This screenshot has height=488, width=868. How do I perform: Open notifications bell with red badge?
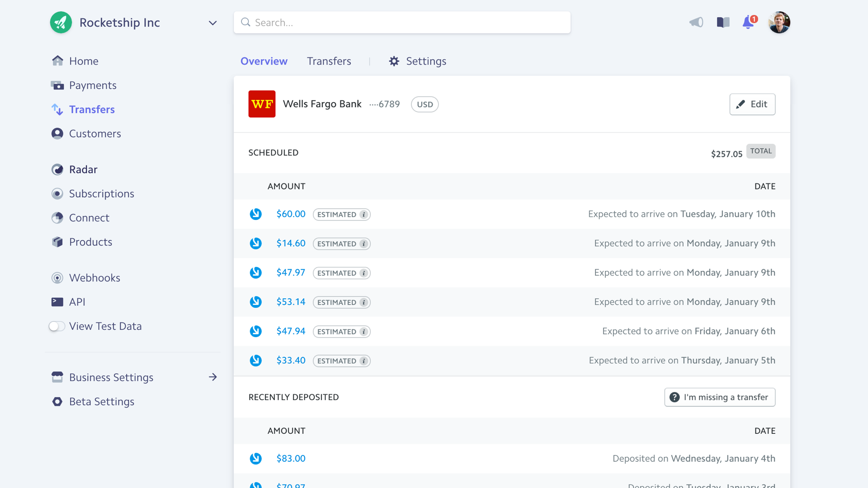coord(749,22)
